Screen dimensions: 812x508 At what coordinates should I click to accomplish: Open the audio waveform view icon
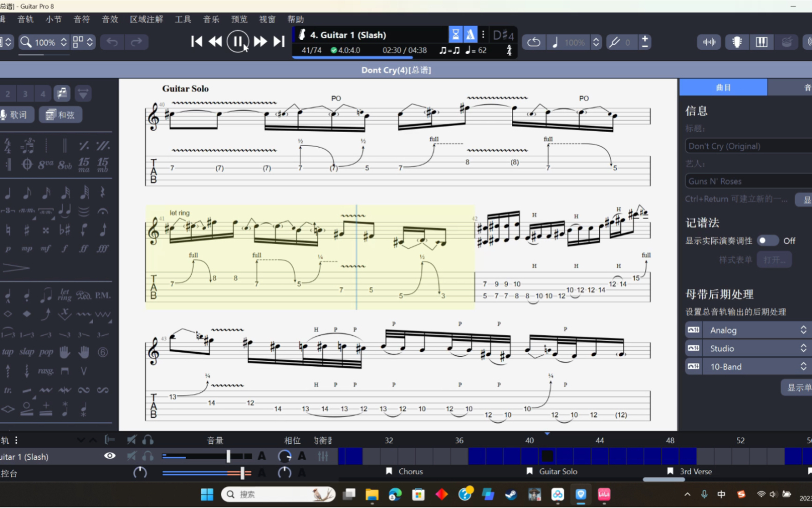coord(709,42)
